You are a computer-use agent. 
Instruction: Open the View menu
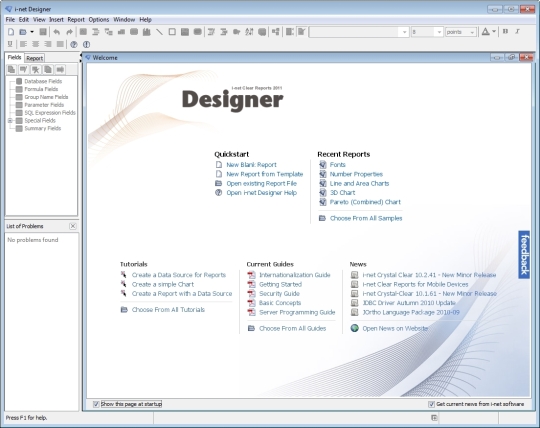tap(39, 20)
